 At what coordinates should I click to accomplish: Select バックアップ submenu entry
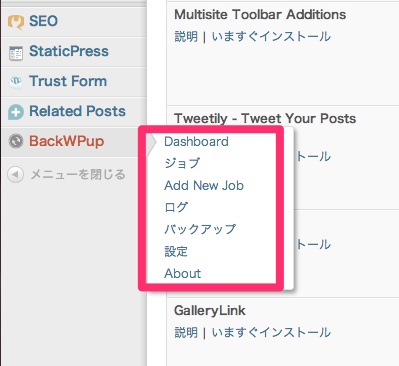click(200, 229)
